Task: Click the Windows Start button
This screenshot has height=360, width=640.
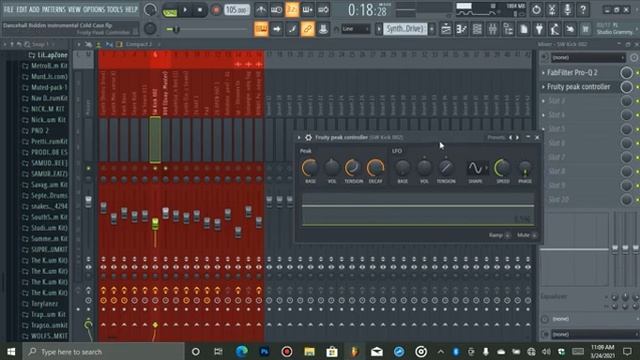Action: point(11,351)
